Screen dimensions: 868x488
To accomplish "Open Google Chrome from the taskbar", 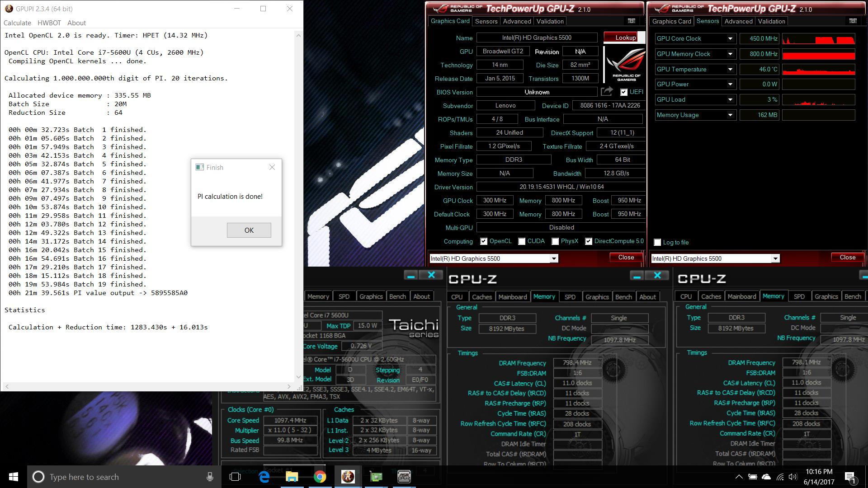I will 320,477.
